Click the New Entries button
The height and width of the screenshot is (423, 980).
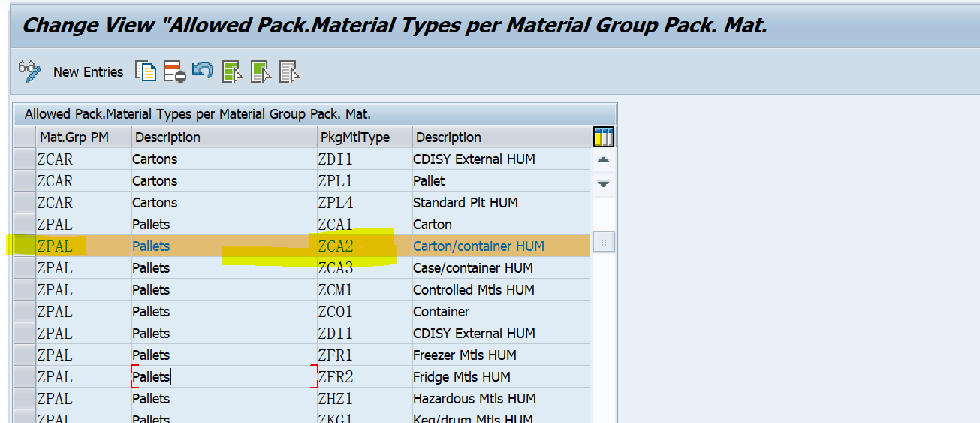[88, 72]
